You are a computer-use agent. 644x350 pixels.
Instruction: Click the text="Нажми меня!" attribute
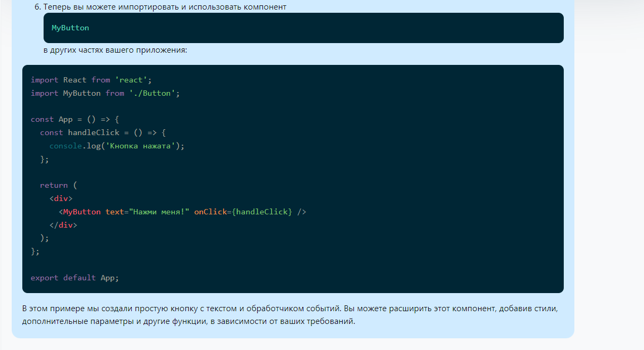[x=147, y=212]
